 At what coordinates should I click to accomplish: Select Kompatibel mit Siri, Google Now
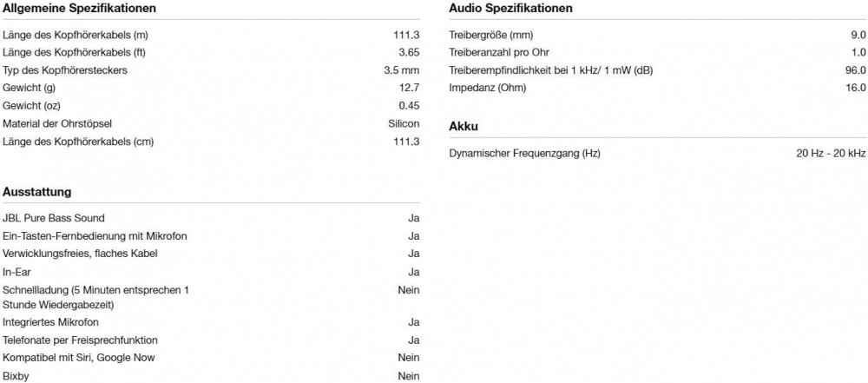pos(79,358)
